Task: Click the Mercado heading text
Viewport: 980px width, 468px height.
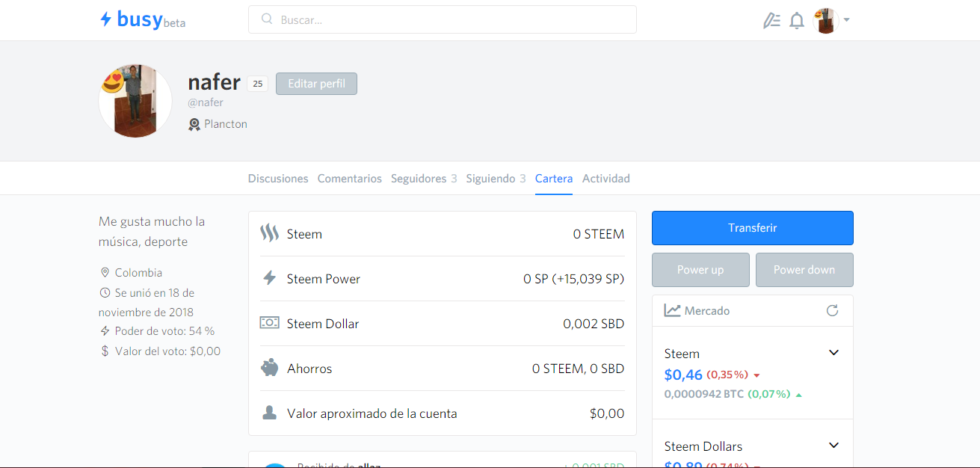Action: (x=707, y=310)
